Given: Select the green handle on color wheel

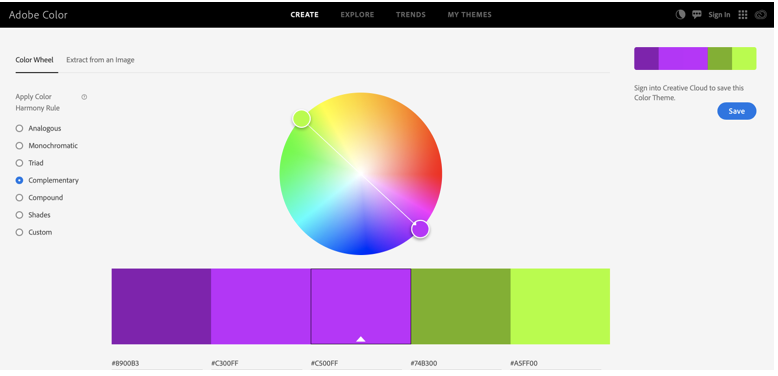Looking at the screenshot, I should [301, 119].
